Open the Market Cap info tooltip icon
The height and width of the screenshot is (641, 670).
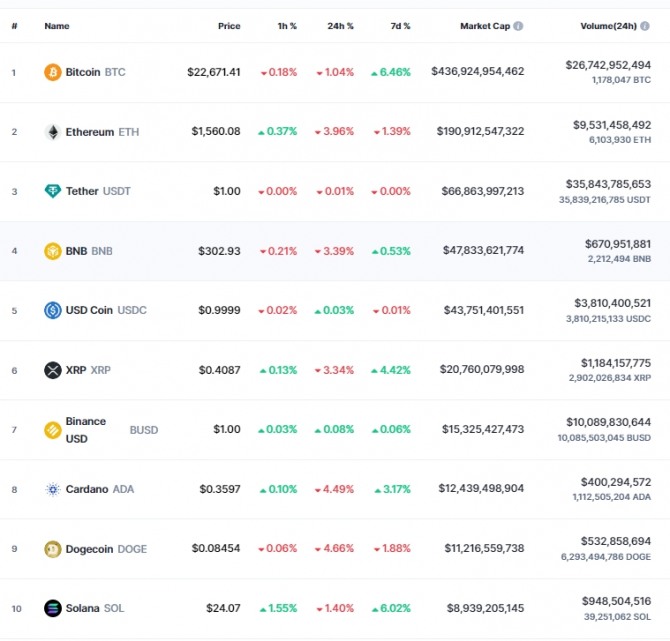(x=518, y=26)
